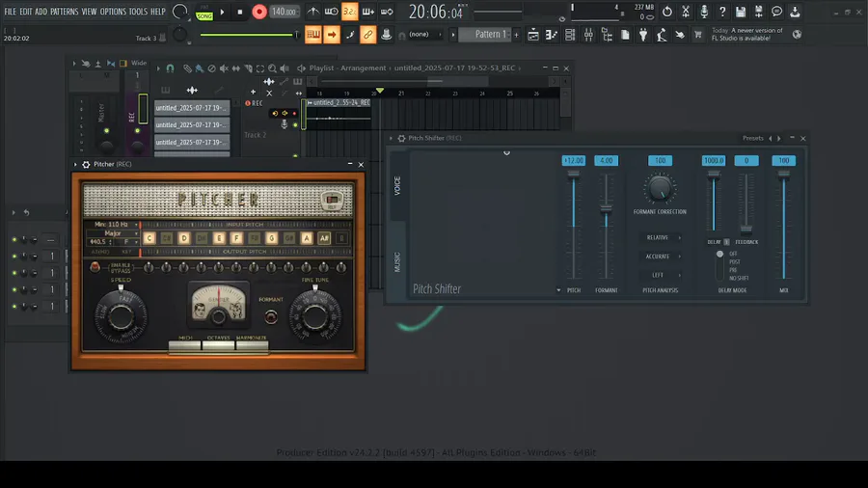868x488 pixels.
Task: Show the Piano roll icon
Action: [552, 35]
